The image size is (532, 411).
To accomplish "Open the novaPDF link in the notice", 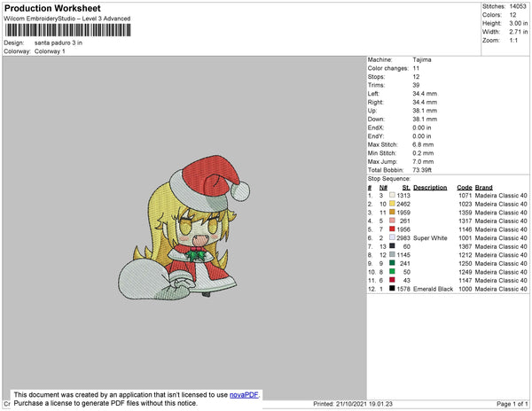I will [x=244, y=395].
